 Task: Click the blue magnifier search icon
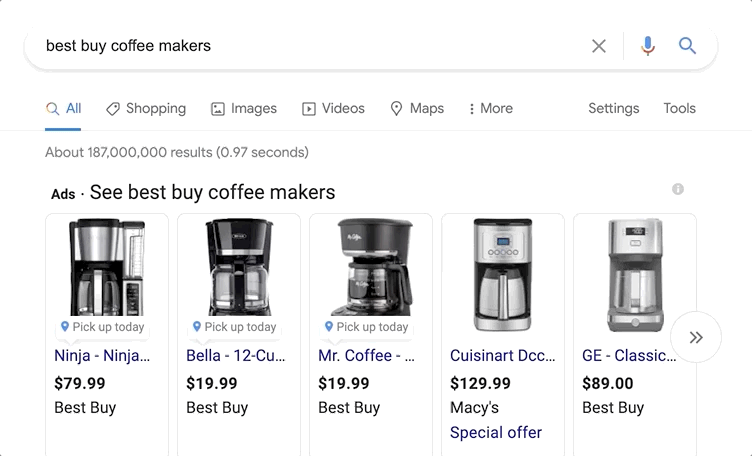[x=687, y=46]
